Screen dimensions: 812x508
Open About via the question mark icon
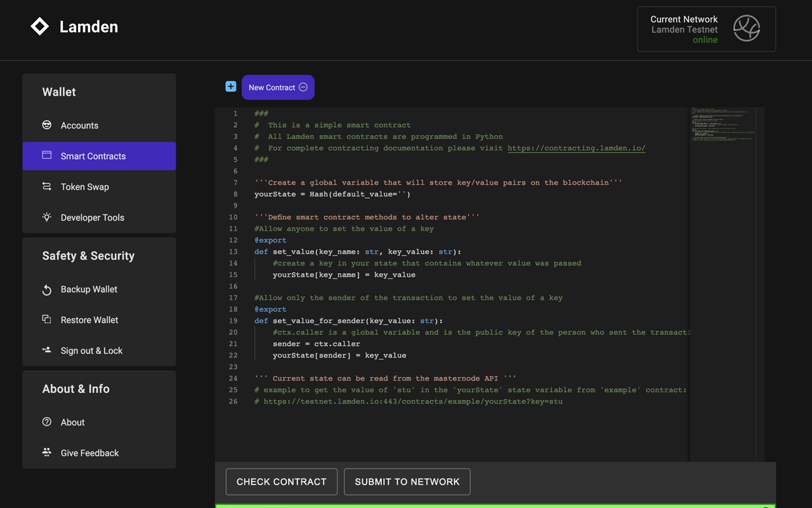[x=46, y=422]
